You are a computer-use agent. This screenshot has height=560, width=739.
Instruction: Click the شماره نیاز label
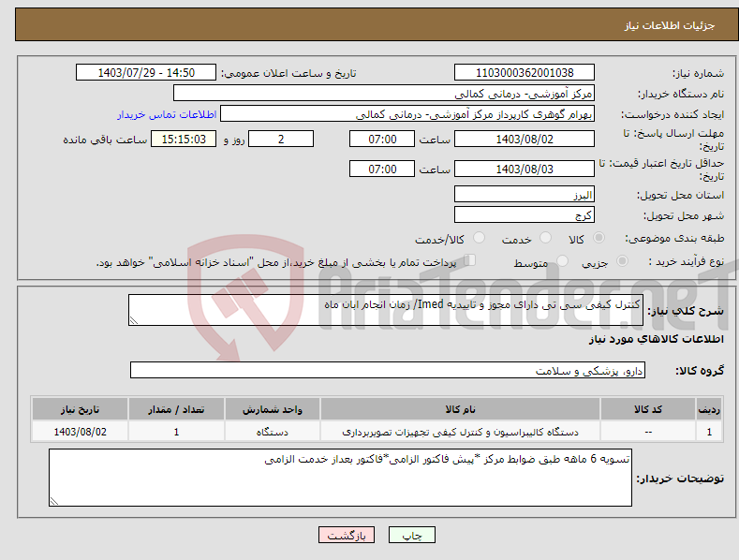(698, 73)
